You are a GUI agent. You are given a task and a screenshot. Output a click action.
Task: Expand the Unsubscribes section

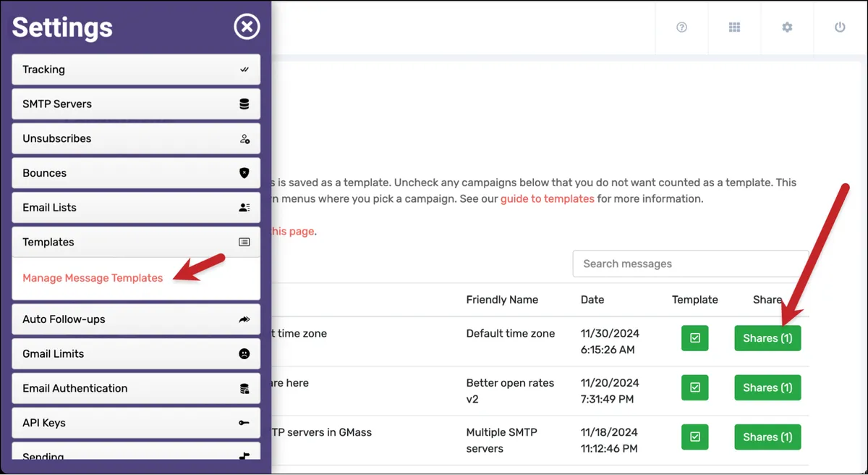(136, 139)
